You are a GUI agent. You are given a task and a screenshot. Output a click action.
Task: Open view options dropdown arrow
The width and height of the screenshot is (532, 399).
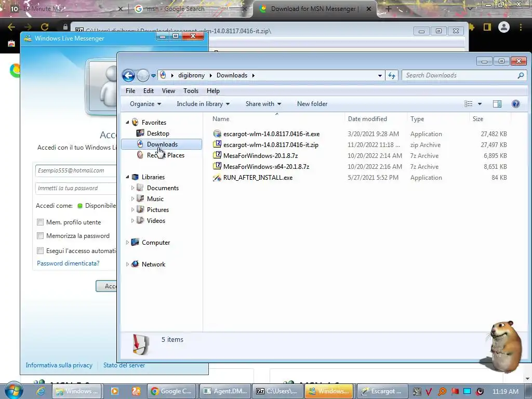pyautogui.click(x=480, y=104)
